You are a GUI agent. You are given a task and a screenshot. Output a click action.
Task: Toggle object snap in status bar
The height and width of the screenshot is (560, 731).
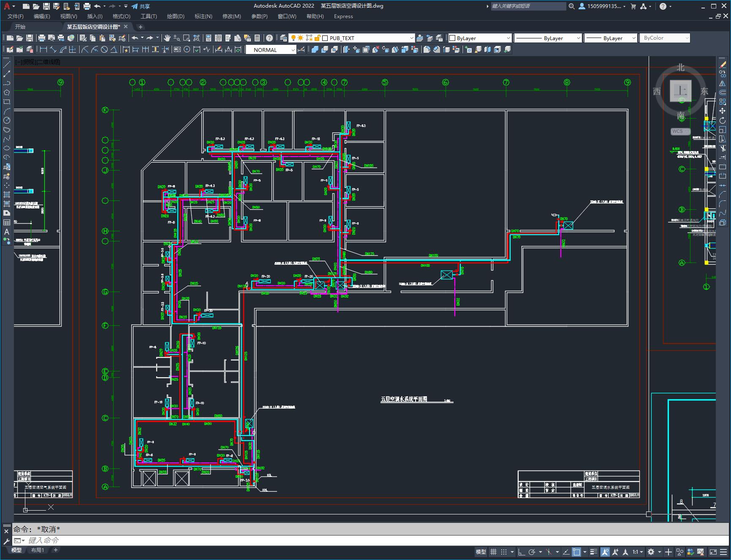[576, 552]
